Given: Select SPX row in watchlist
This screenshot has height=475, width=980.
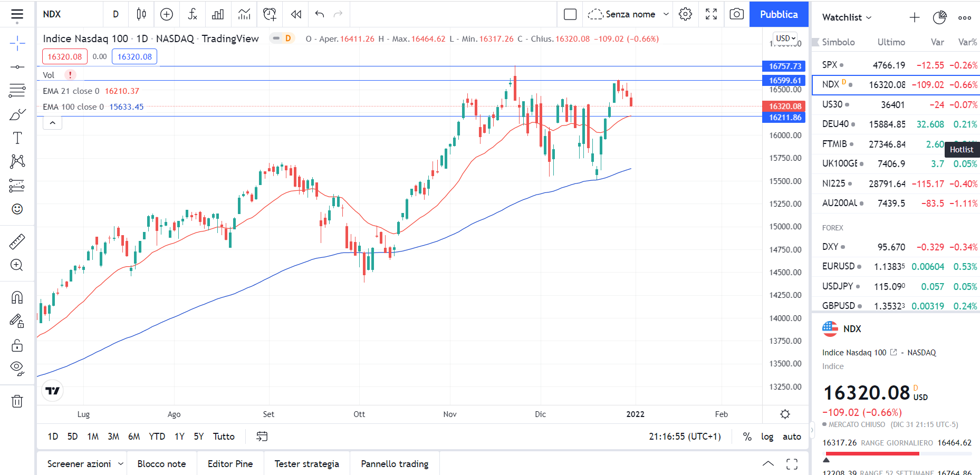Looking at the screenshot, I should 896,65.
